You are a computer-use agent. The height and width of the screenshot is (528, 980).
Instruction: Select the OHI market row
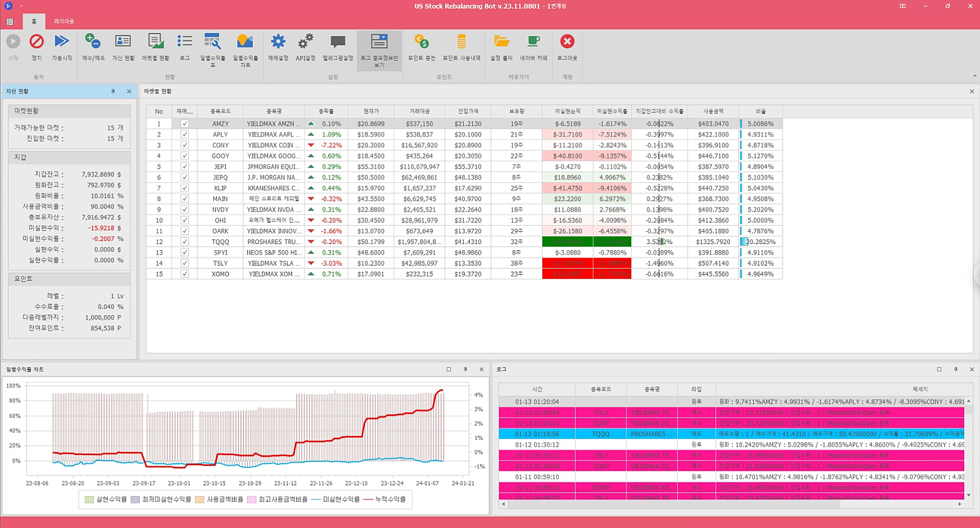[464, 220]
